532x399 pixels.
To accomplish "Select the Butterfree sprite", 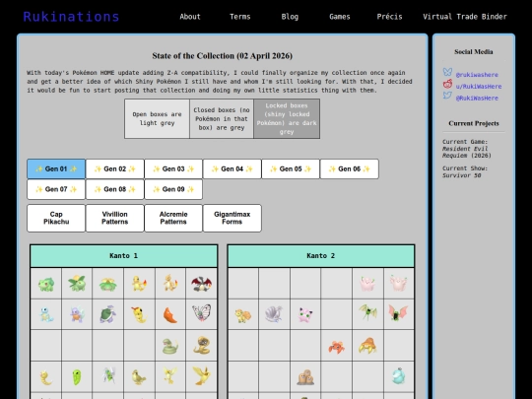I will (202, 313).
